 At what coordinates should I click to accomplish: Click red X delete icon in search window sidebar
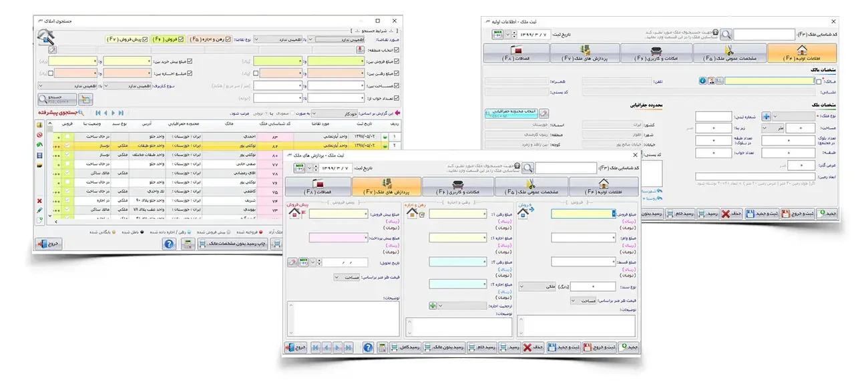click(x=39, y=200)
